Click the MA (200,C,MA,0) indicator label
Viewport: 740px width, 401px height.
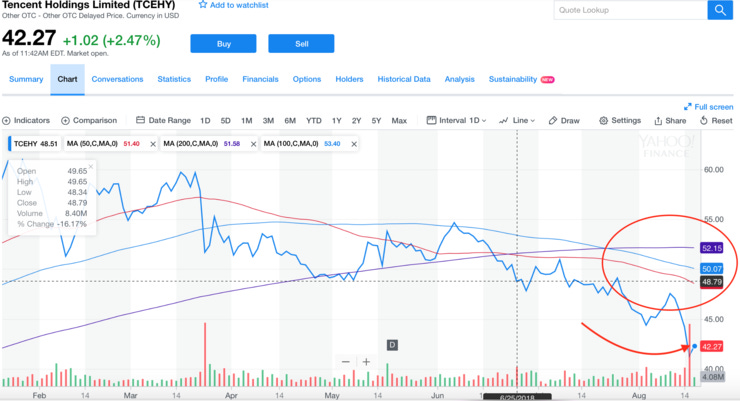point(191,143)
